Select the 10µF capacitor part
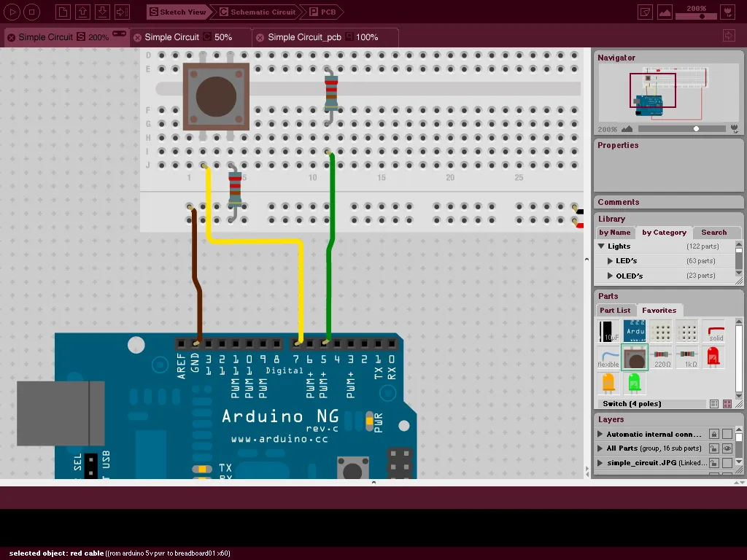The width and height of the screenshot is (747, 560). pyautogui.click(x=608, y=332)
